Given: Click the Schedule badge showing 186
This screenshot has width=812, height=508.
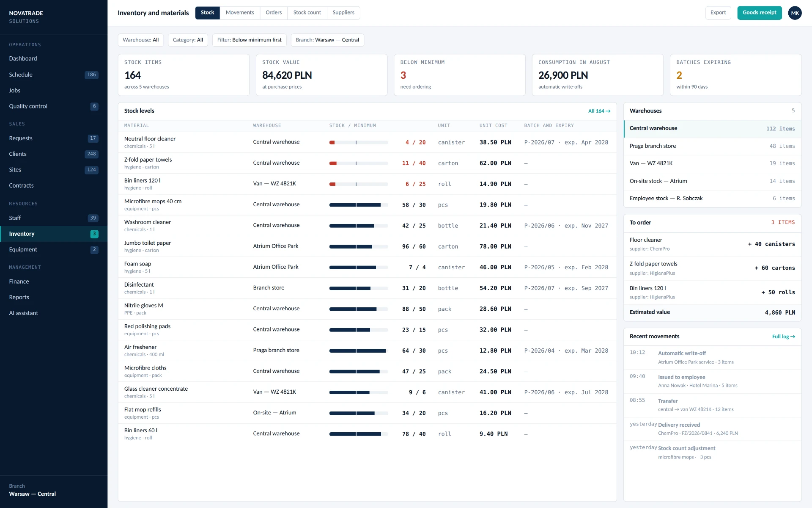Looking at the screenshot, I should pyautogui.click(x=91, y=75).
